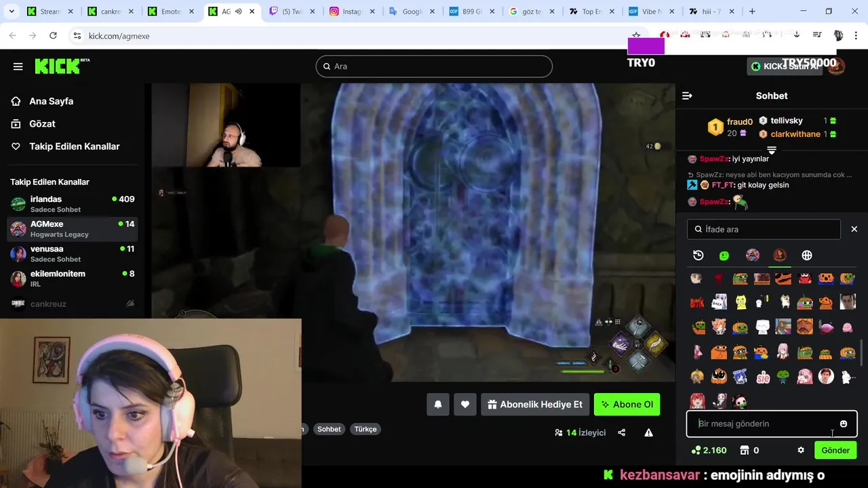This screenshot has height=488, width=868.
Task: Open venusaa channel in sidebar
Action: coord(73,253)
